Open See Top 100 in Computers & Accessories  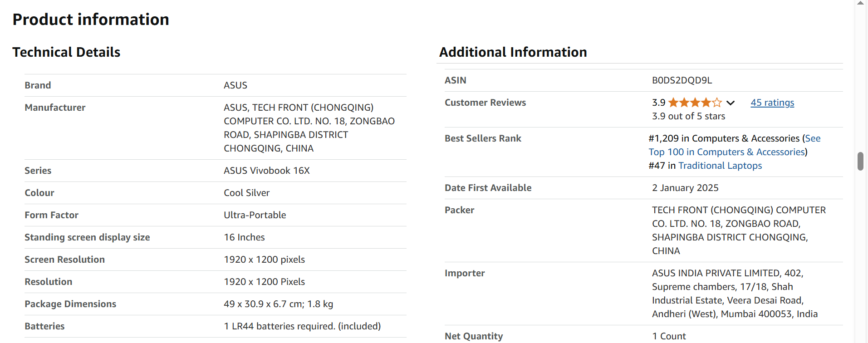pyautogui.click(x=735, y=145)
